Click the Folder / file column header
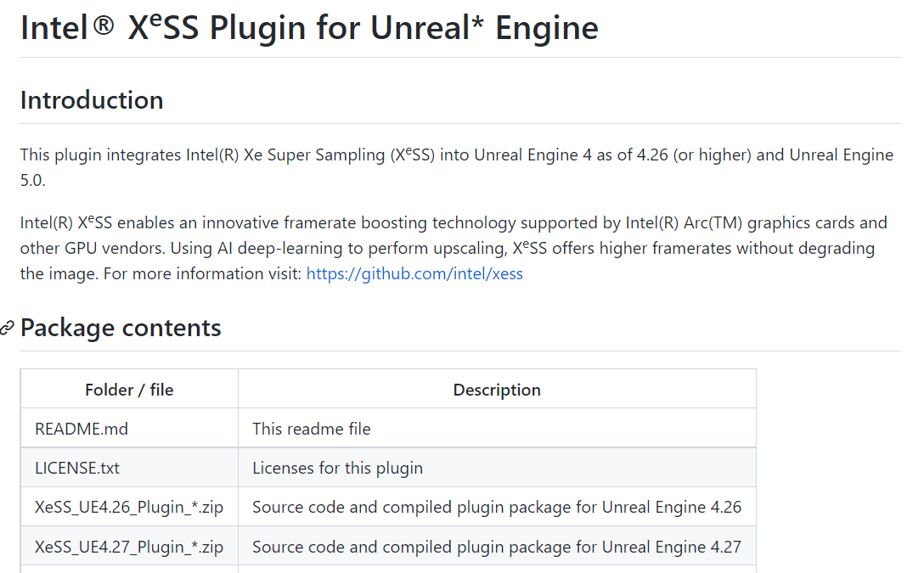The width and height of the screenshot is (924, 573). [129, 390]
